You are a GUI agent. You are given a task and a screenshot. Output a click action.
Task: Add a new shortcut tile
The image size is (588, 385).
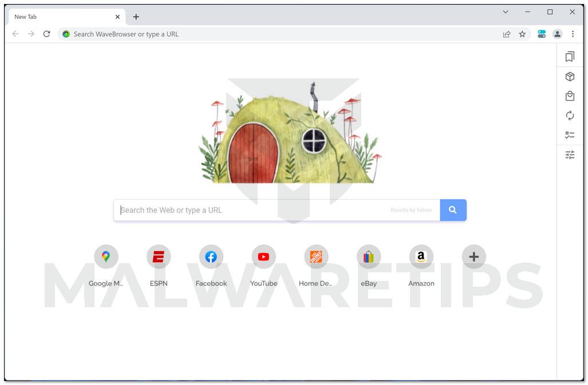pyautogui.click(x=473, y=257)
